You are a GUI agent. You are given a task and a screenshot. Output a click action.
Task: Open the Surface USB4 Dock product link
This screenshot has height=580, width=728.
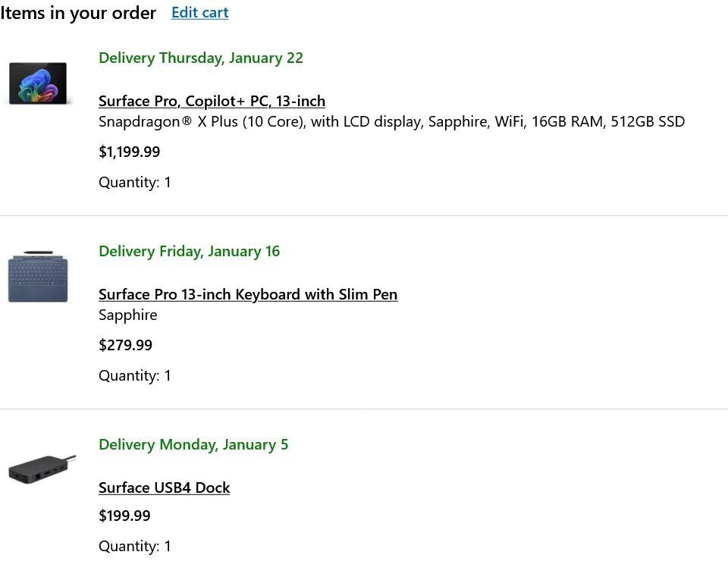(164, 488)
